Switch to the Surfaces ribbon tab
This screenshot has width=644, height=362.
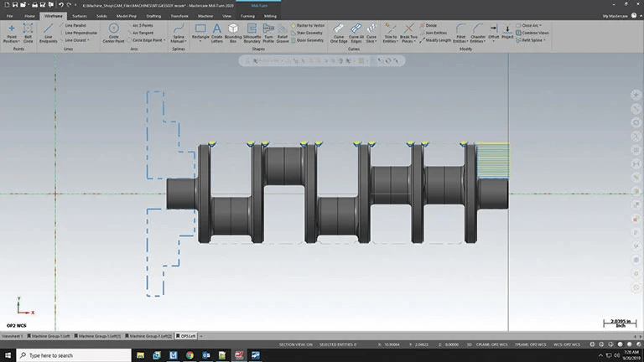click(x=79, y=16)
